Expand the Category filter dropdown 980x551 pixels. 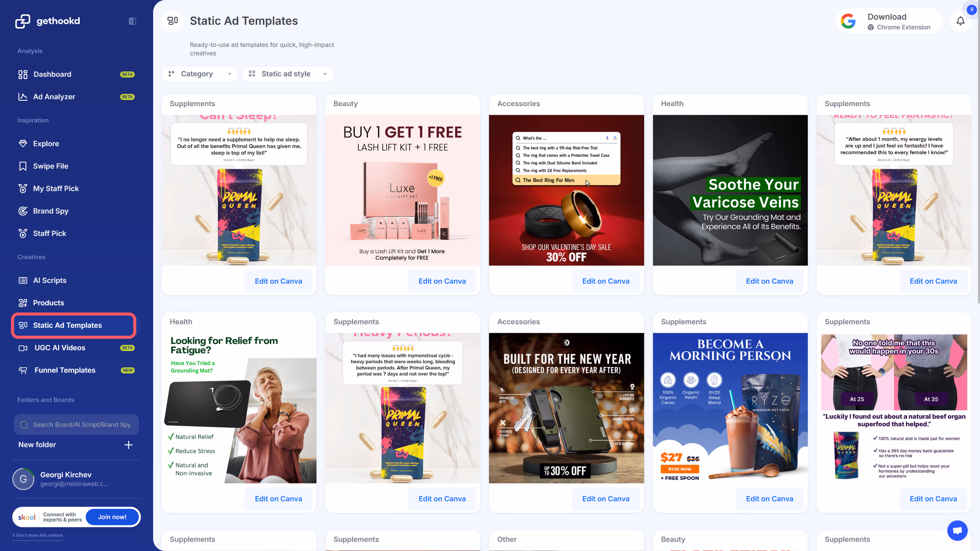[x=199, y=74]
